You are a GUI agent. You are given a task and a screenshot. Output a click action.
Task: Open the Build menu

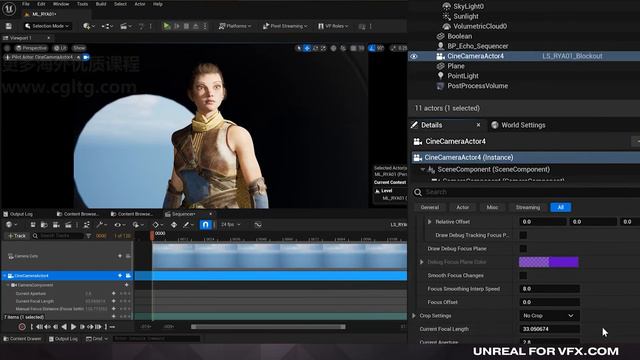(101, 4)
